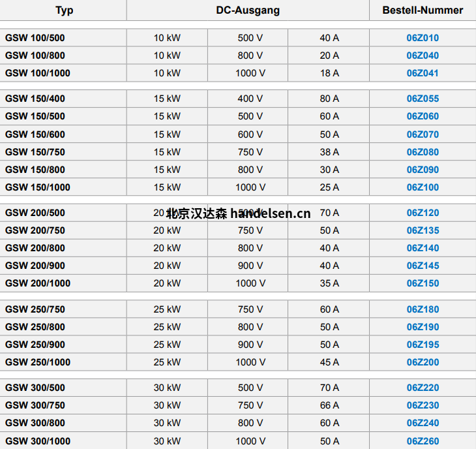Image resolution: width=476 pixels, height=449 pixels.
Task: Open the 06Z200 order link
Action: pos(423,362)
